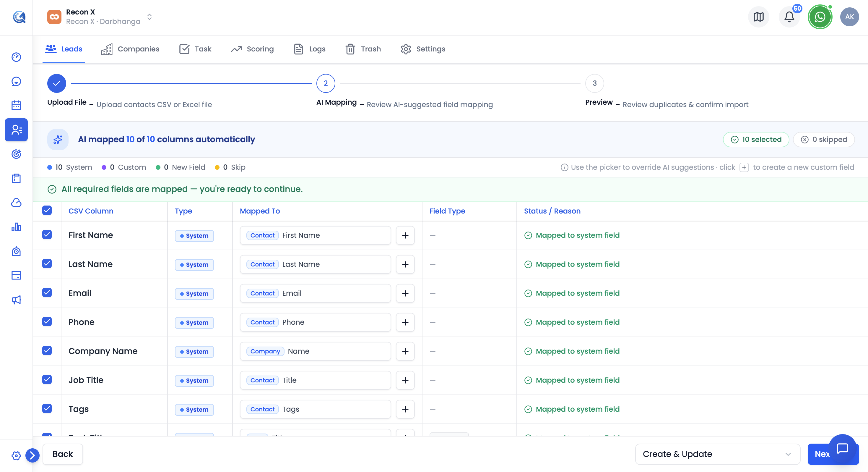The width and height of the screenshot is (868, 472).
Task: Open Email mapped-to field picker
Action: coord(315,294)
